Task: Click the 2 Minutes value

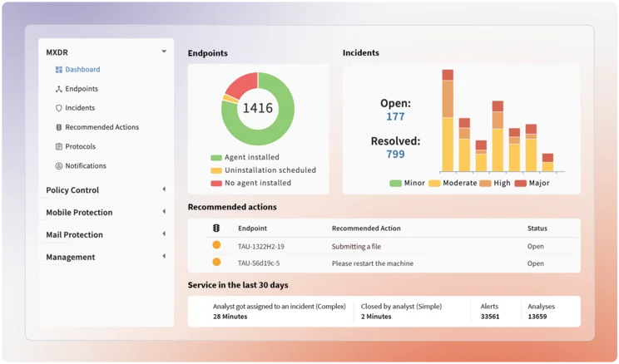Action: (376, 317)
